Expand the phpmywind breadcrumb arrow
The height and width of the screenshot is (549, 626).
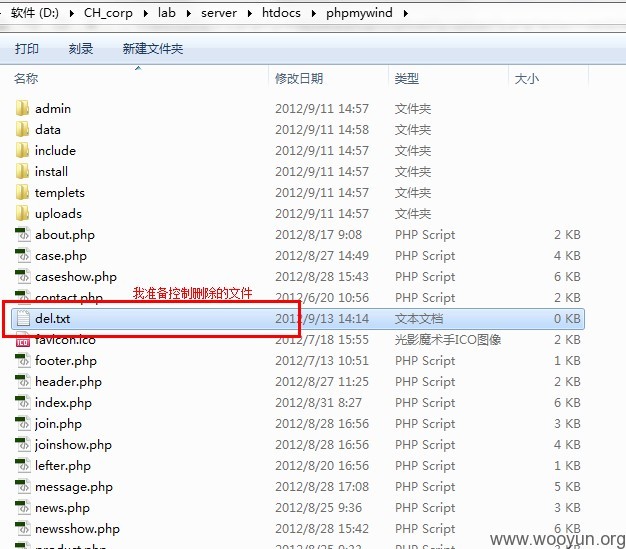pyautogui.click(x=406, y=14)
